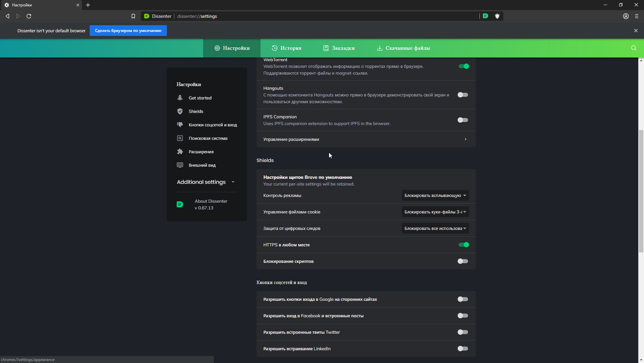
Task: Click the Dissenter logo beside About Dissenter
Action: click(x=180, y=204)
